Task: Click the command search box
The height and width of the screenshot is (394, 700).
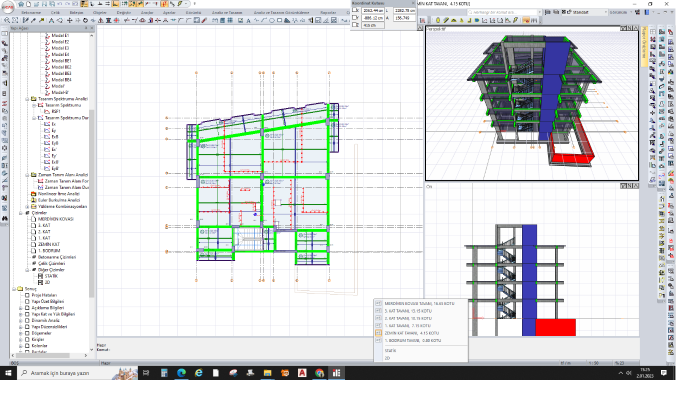Action: coord(503,12)
